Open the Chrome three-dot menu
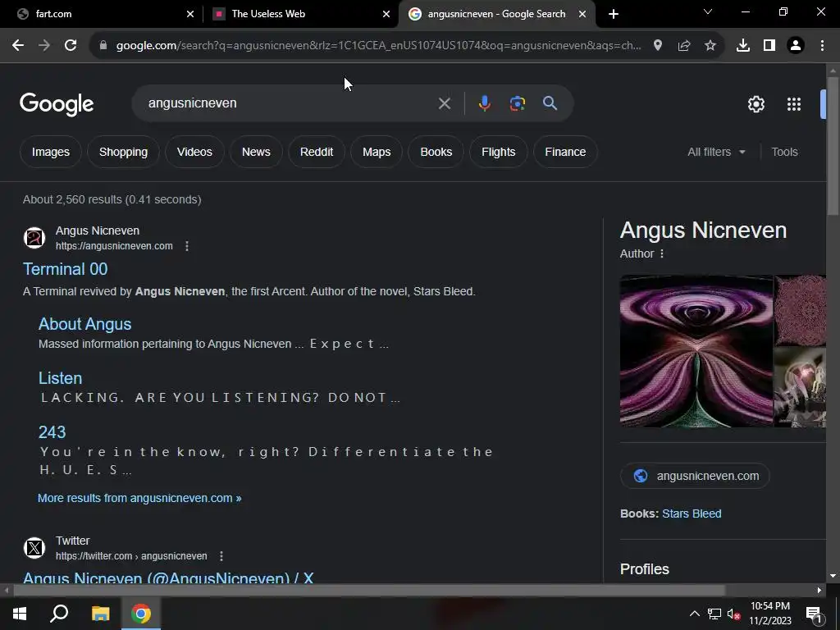Image resolution: width=840 pixels, height=630 pixels. tap(822, 46)
